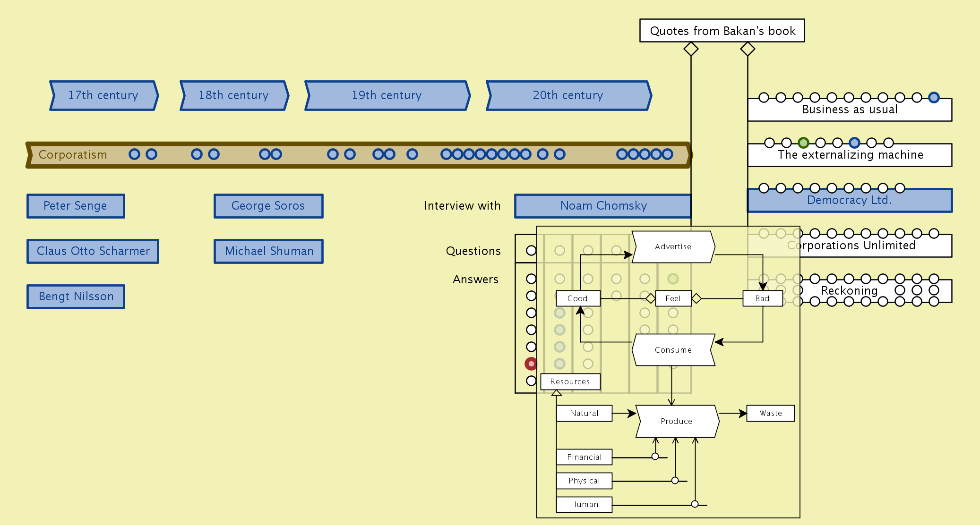Select the Peter Senge box
Viewport: 980px width, 525px height.
(x=76, y=206)
